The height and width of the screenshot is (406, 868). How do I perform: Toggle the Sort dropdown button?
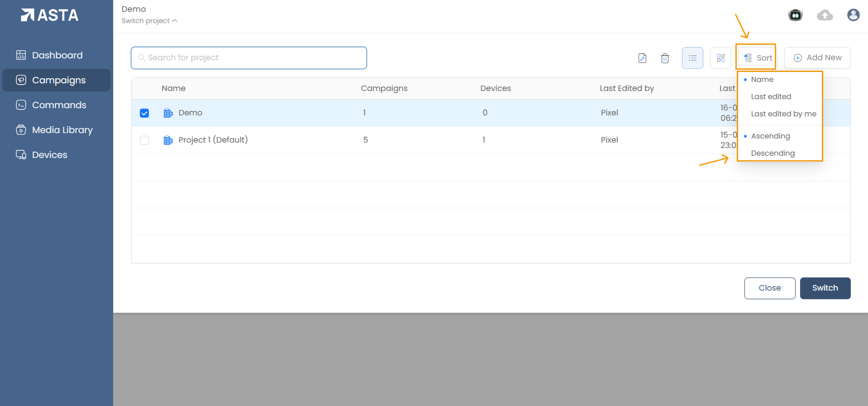tap(758, 58)
